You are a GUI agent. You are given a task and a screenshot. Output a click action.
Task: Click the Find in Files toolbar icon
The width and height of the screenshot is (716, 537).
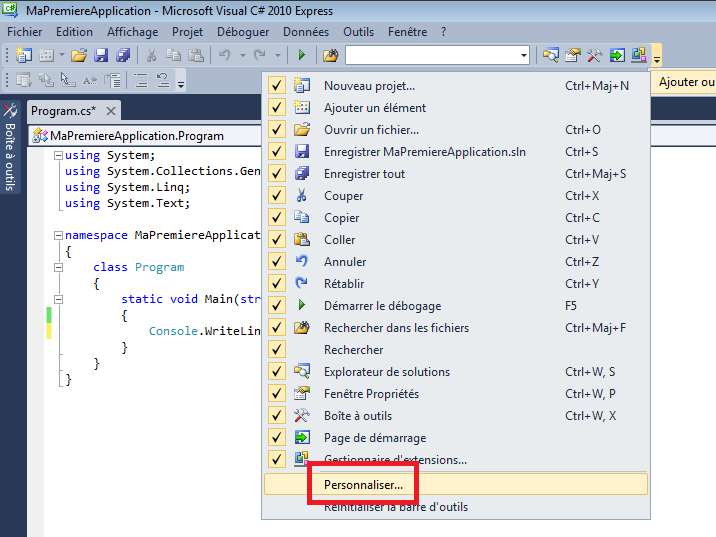[x=330, y=55]
